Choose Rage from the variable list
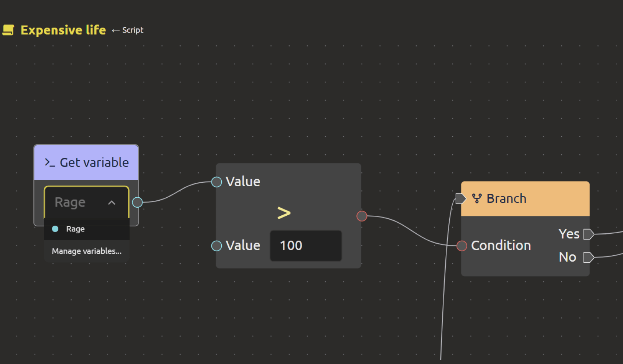The width and height of the screenshot is (623, 364). [x=87, y=229]
